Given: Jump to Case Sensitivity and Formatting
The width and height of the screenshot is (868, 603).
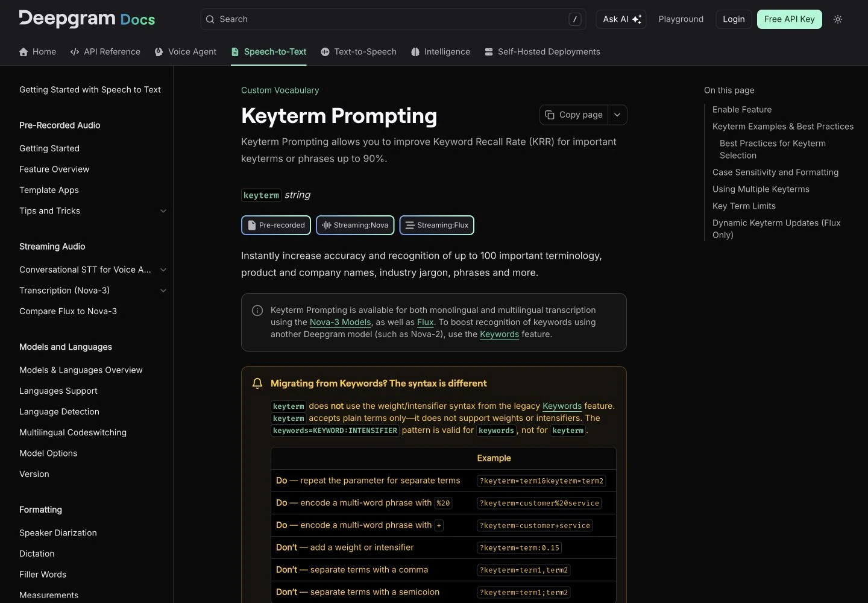Looking at the screenshot, I should (x=775, y=172).
